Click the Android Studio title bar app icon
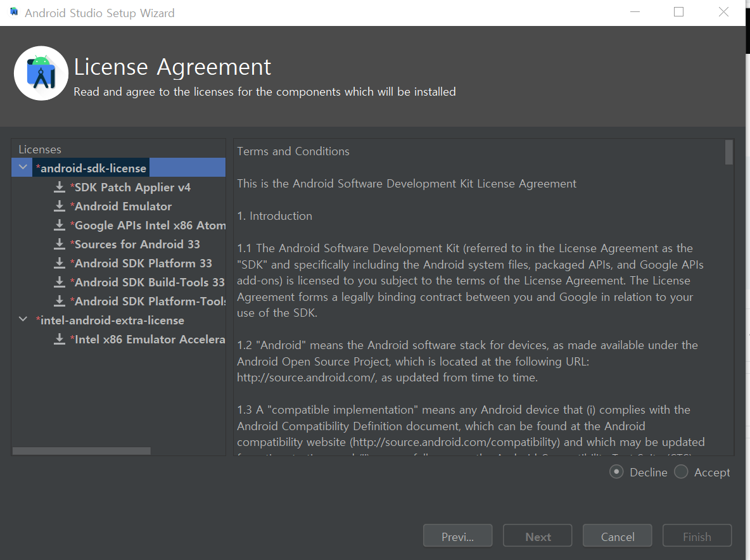 click(14, 12)
